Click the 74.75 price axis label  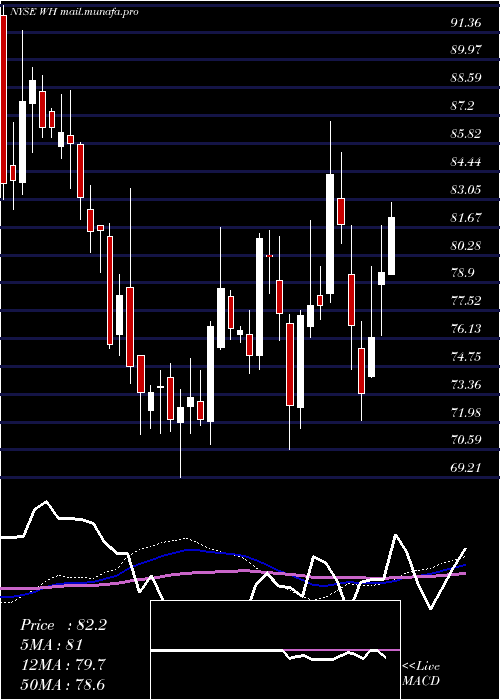point(466,357)
